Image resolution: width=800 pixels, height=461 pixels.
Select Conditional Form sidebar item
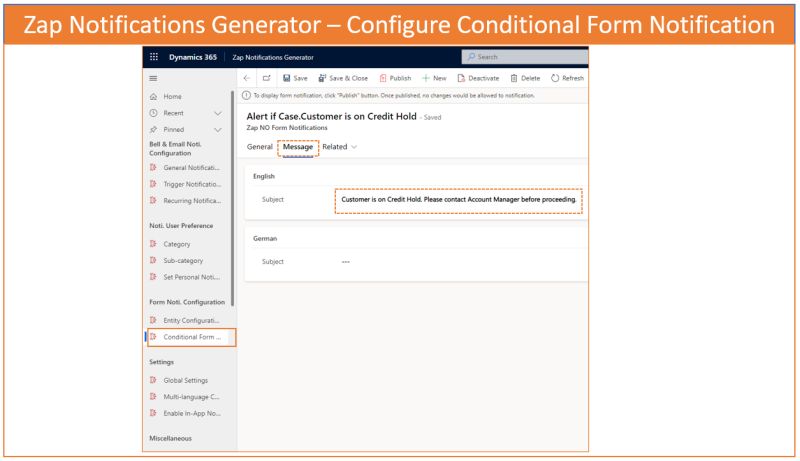[x=192, y=337]
